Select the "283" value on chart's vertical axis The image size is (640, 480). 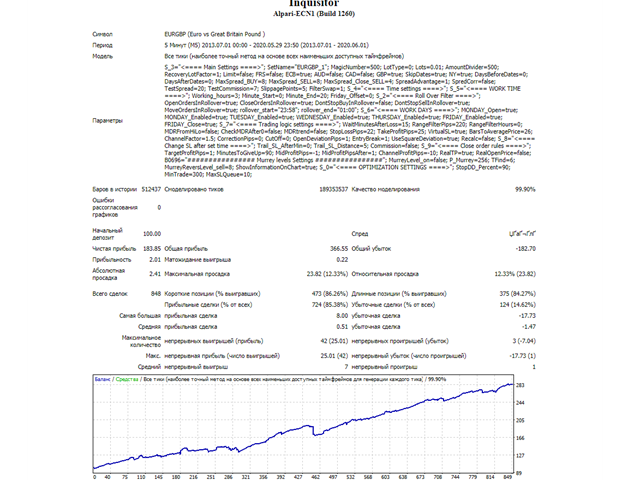pos(520,385)
